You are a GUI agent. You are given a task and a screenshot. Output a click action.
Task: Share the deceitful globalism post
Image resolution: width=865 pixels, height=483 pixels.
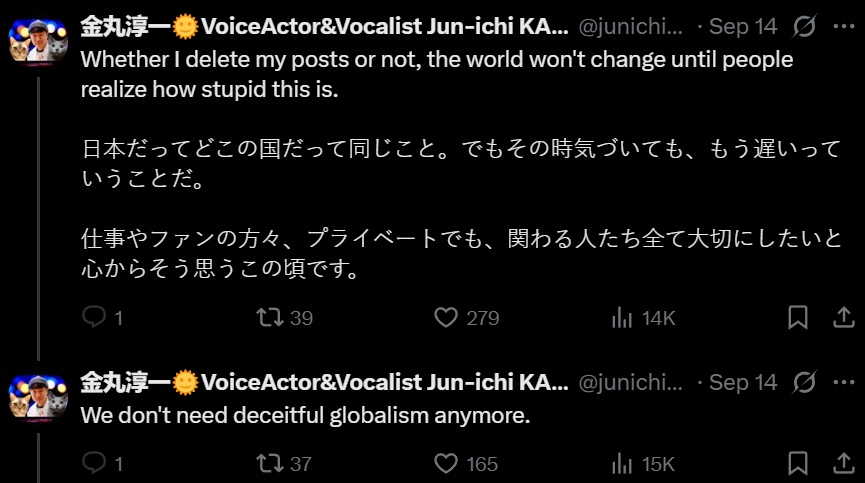[842, 463]
